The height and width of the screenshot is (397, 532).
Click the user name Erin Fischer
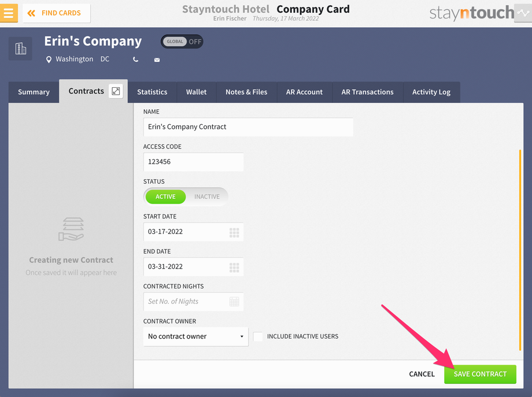[x=230, y=18]
